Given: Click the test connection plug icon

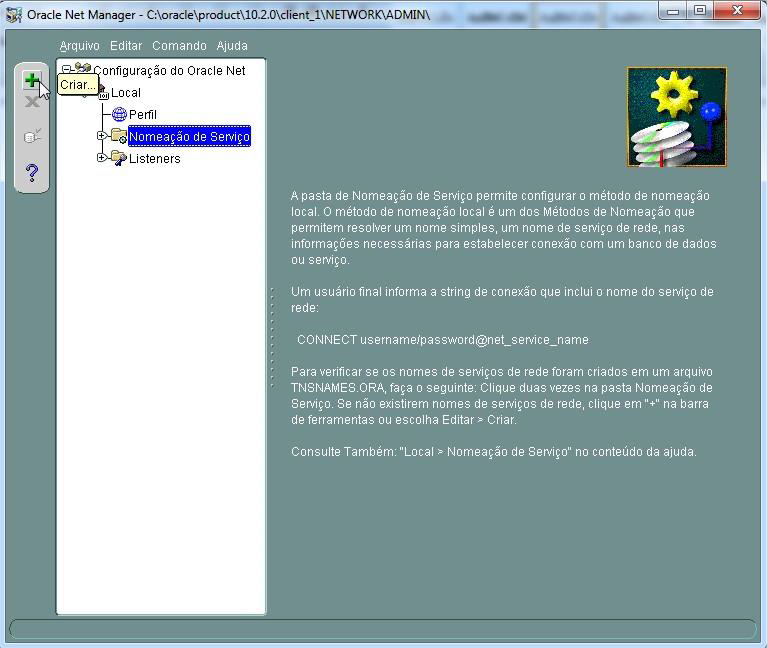Looking at the screenshot, I should (x=32, y=136).
